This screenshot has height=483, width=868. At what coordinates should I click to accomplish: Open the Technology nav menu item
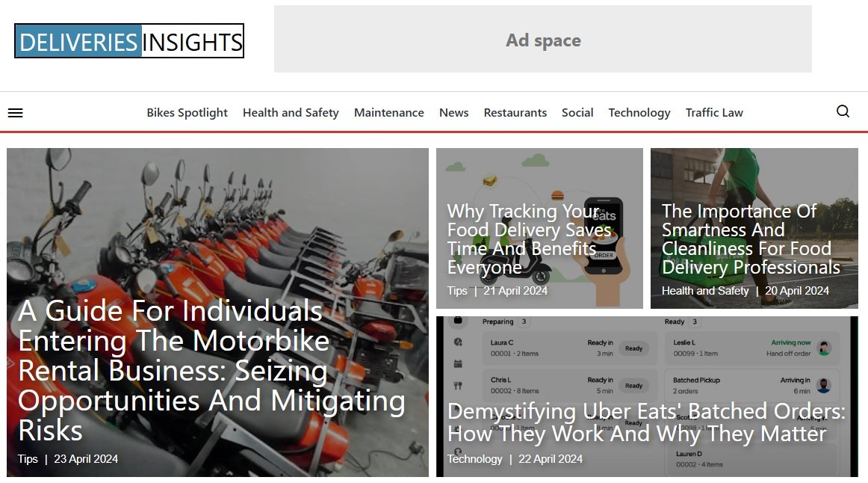(639, 113)
